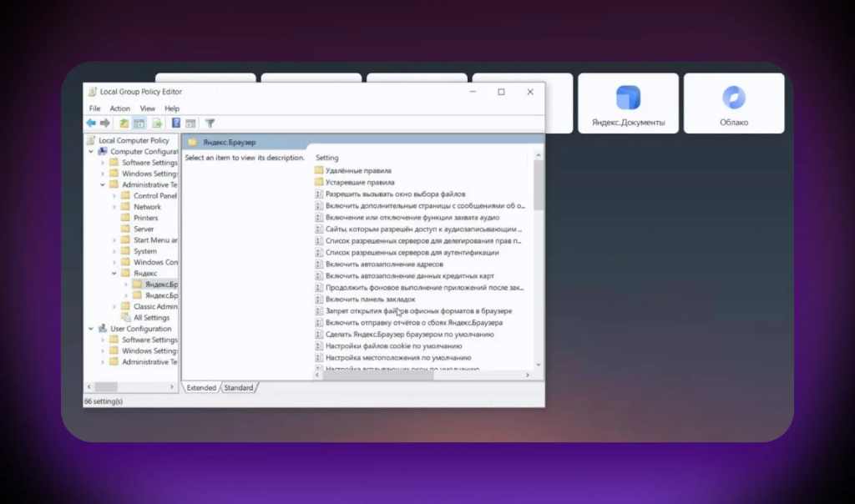Viewport: 855px width, 504px height.
Task: Collapse the User Configuration node
Action: 91,329
